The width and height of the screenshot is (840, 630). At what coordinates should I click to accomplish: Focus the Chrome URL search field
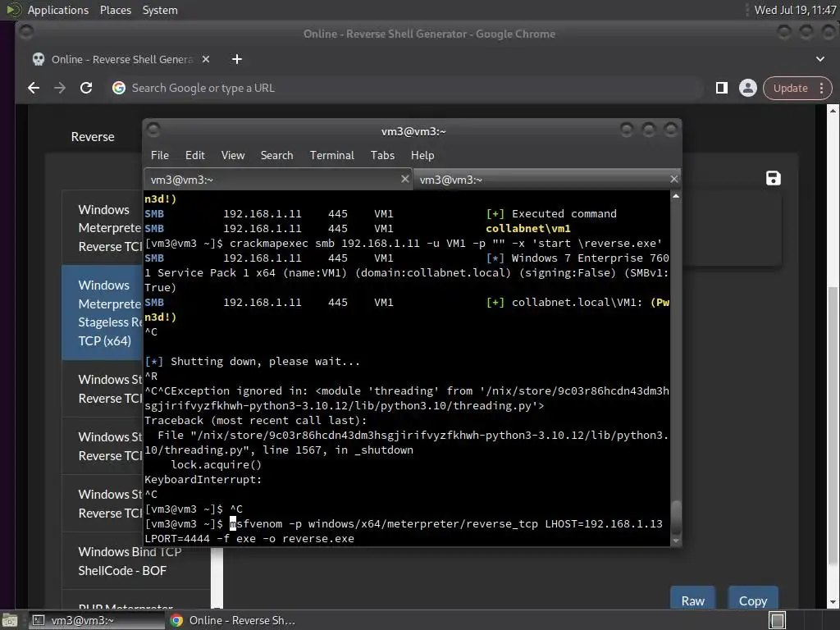[x=407, y=88]
